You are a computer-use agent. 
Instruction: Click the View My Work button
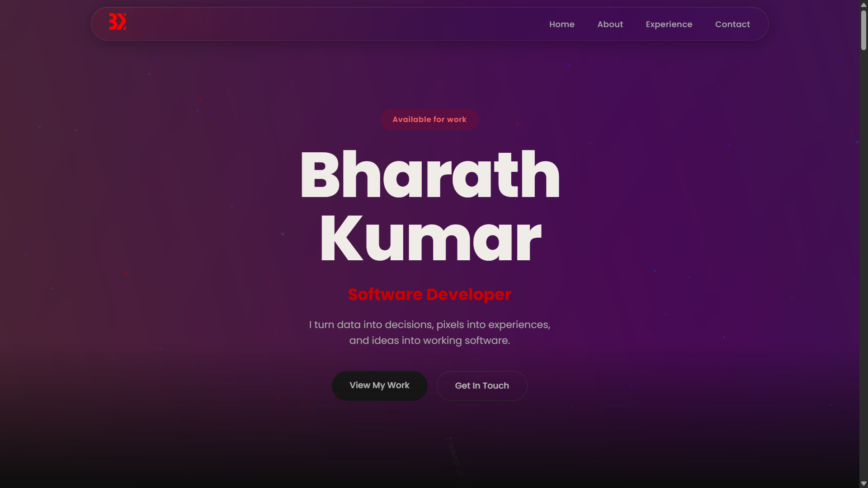380,385
